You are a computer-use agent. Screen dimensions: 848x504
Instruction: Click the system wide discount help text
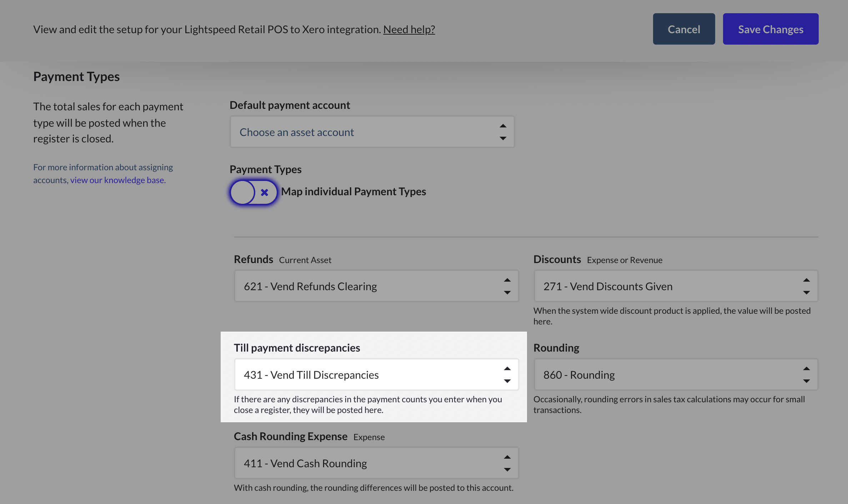coord(672,316)
